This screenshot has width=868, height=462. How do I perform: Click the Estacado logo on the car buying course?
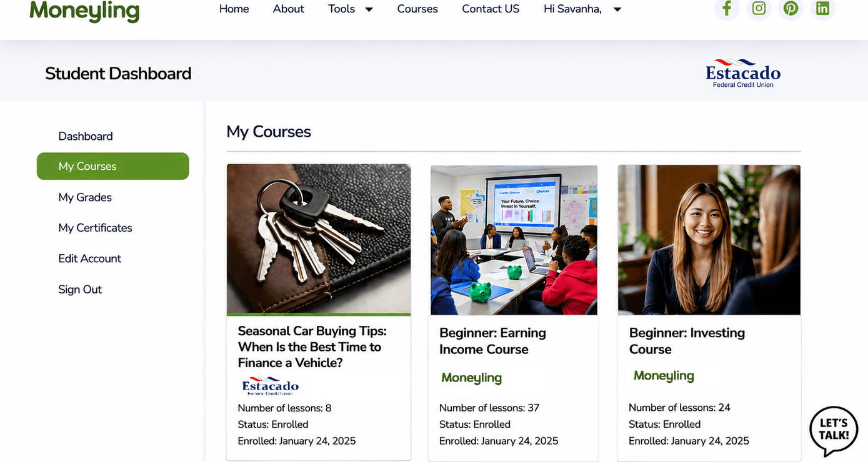(270, 386)
